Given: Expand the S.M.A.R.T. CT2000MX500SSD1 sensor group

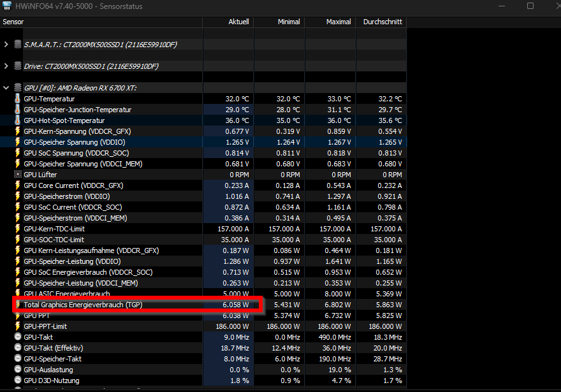Looking at the screenshot, I should coord(6,45).
